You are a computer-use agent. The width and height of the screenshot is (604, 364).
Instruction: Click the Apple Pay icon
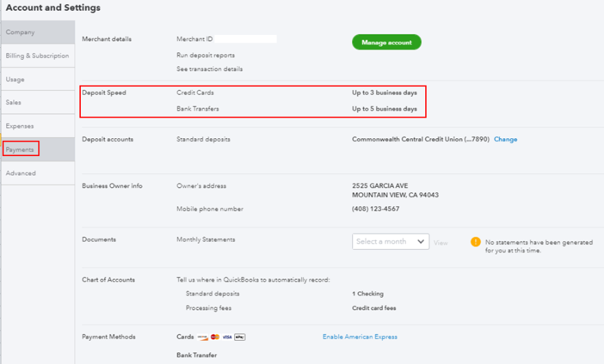[239, 337]
